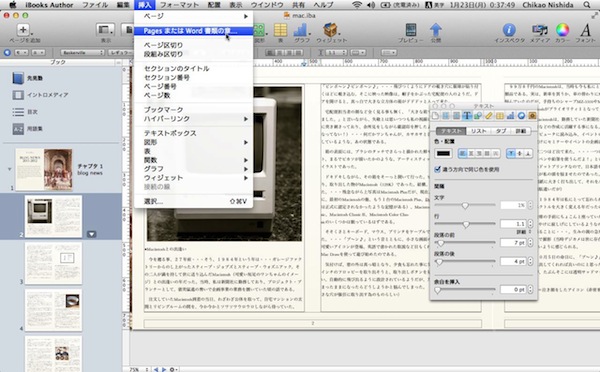Expand the ページ submenu
The height and width of the screenshot is (372, 600).
(x=193, y=16)
